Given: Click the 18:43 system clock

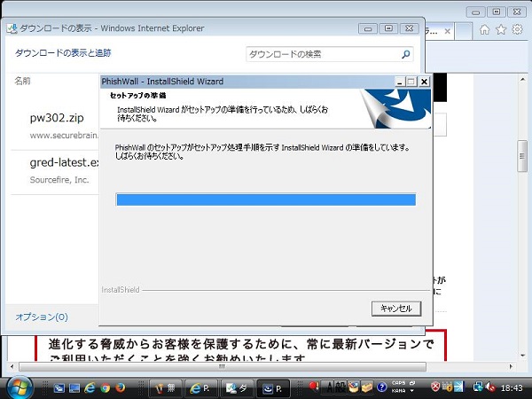Looking at the screenshot, I should (512, 387).
